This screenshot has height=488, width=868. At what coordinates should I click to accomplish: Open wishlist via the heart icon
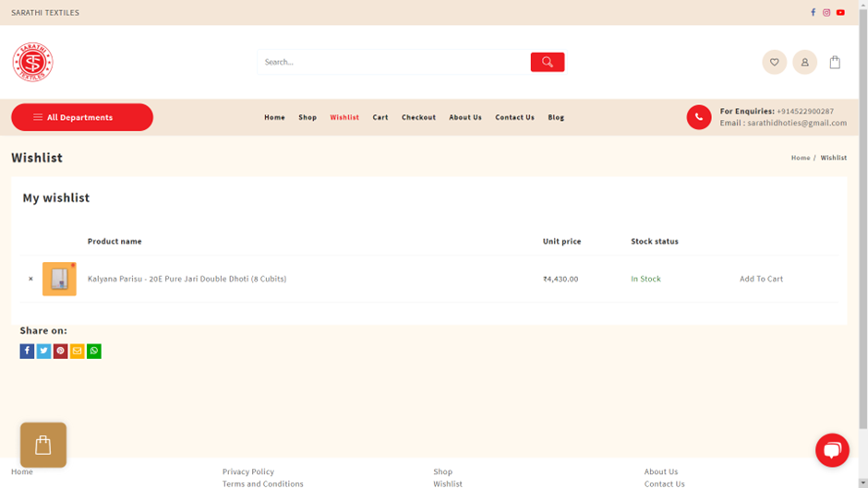pos(774,62)
